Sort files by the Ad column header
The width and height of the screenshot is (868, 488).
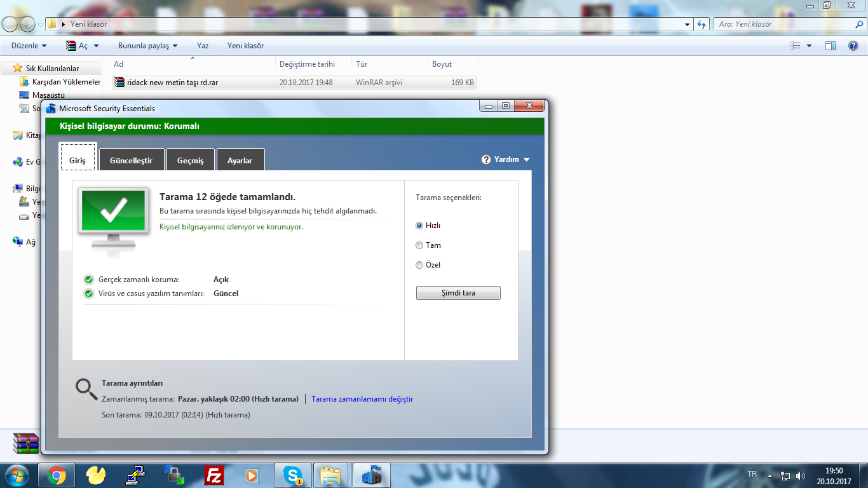coord(193,64)
